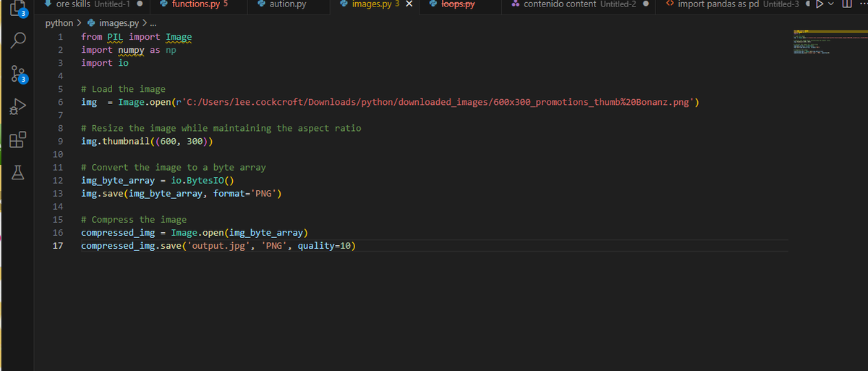Image resolution: width=868 pixels, height=371 pixels.
Task: Open the Testing flask view
Action: [x=20, y=172]
